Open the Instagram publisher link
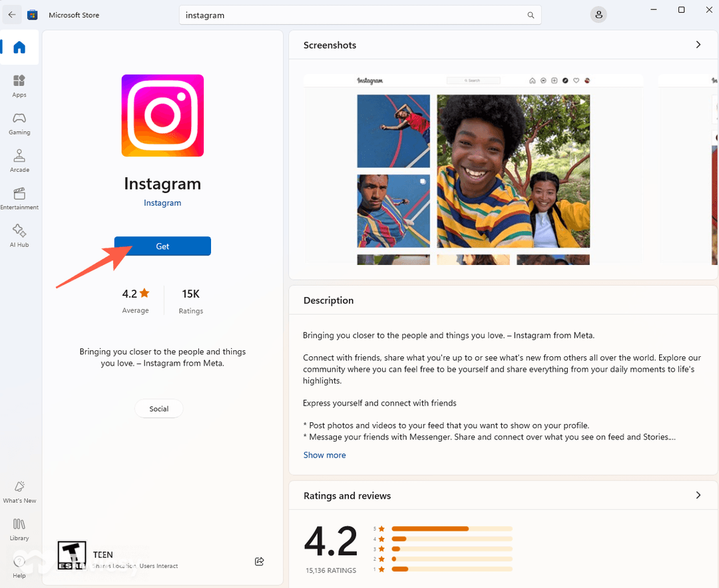Image resolution: width=719 pixels, height=588 pixels. (162, 202)
